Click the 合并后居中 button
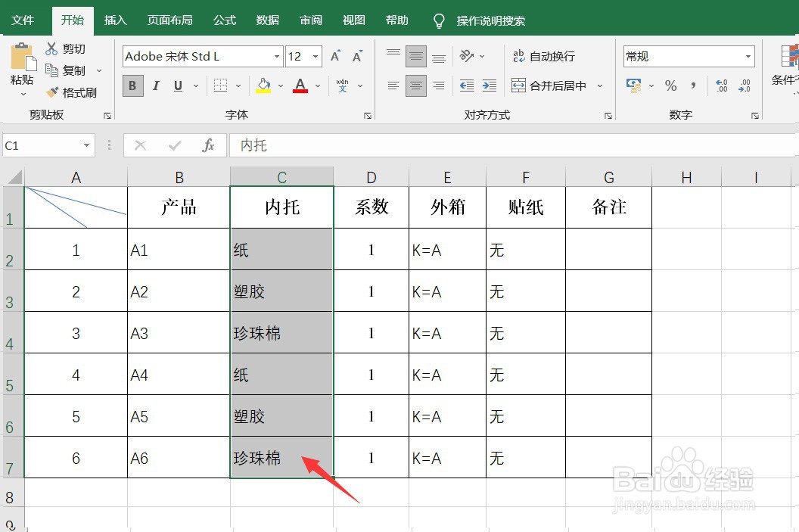The height and width of the screenshot is (532, 799). coord(549,86)
